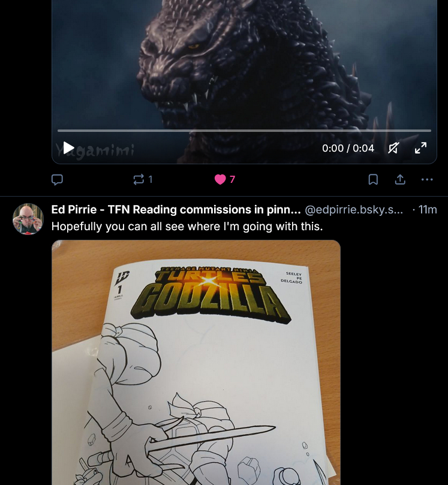
Task: Open the post's 11m timestamp
Action: coord(428,210)
